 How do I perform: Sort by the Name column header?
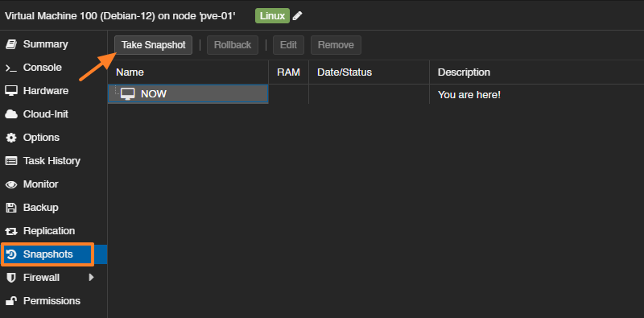click(x=188, y=72)
